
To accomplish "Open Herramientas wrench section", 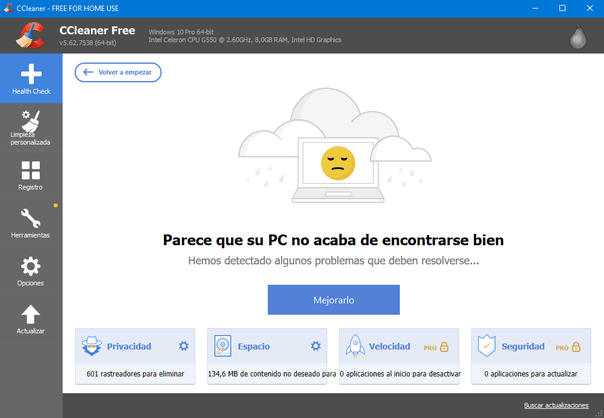I will (x=31, y=223).
